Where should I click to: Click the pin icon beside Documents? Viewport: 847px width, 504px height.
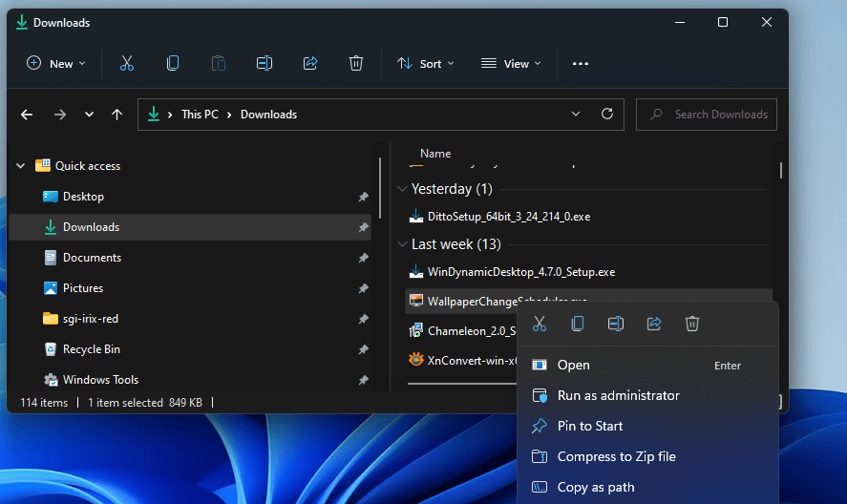[x=364, y=258]
